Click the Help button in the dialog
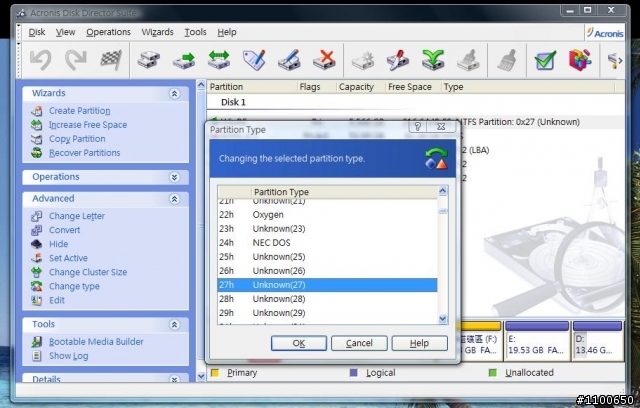 (x=420, y=343)
